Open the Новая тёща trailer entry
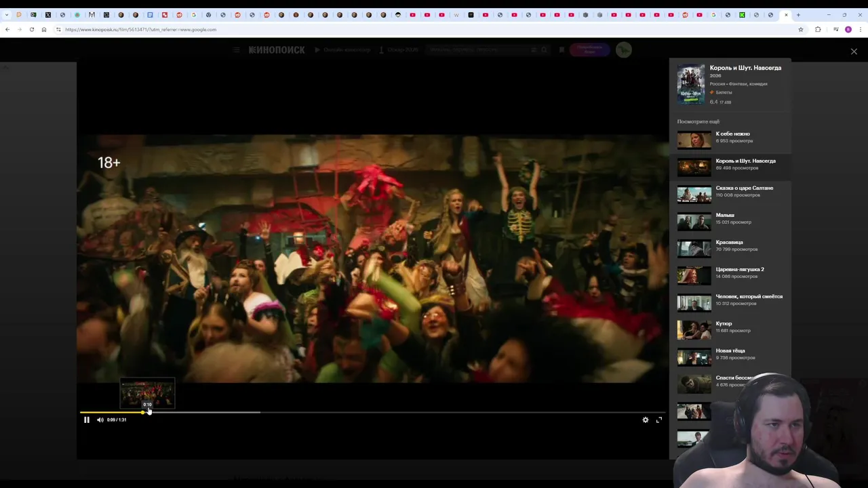The height and width of the screenshot is (488, 868). 730,356
